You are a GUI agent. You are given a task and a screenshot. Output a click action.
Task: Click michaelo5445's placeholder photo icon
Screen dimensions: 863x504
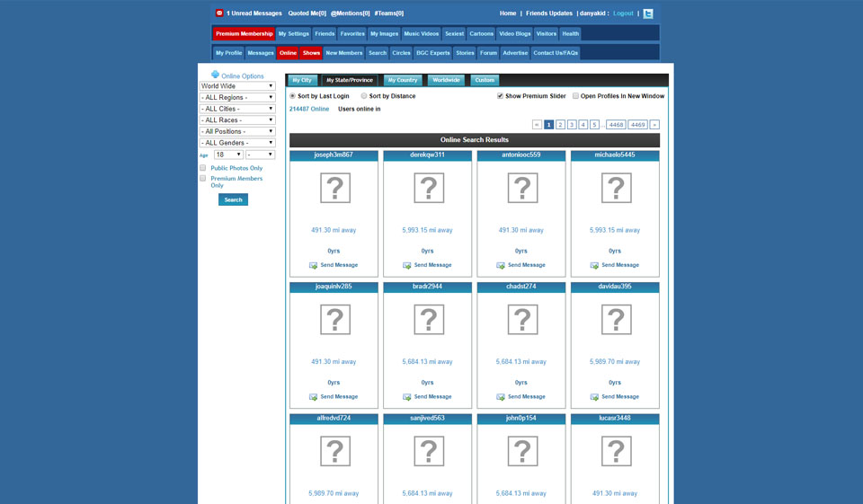click(616, 189)
